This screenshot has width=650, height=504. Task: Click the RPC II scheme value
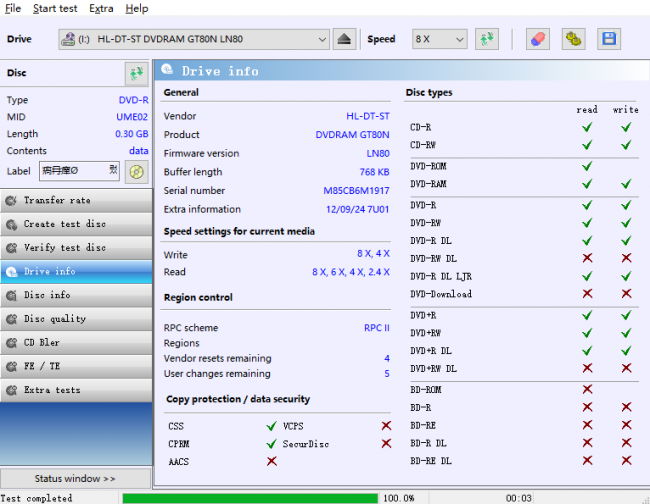point(377,328)
